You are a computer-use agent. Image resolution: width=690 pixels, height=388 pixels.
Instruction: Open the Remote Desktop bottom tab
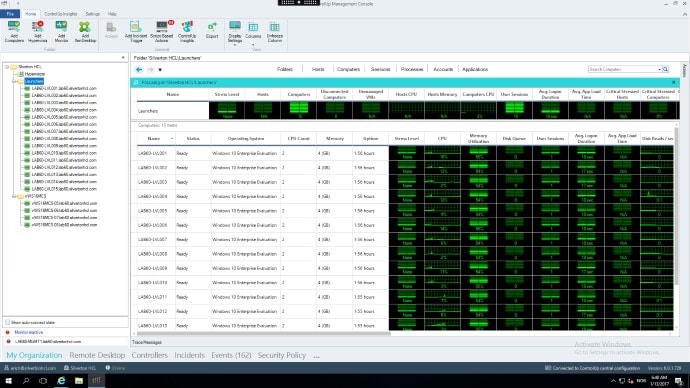point(97,355)
